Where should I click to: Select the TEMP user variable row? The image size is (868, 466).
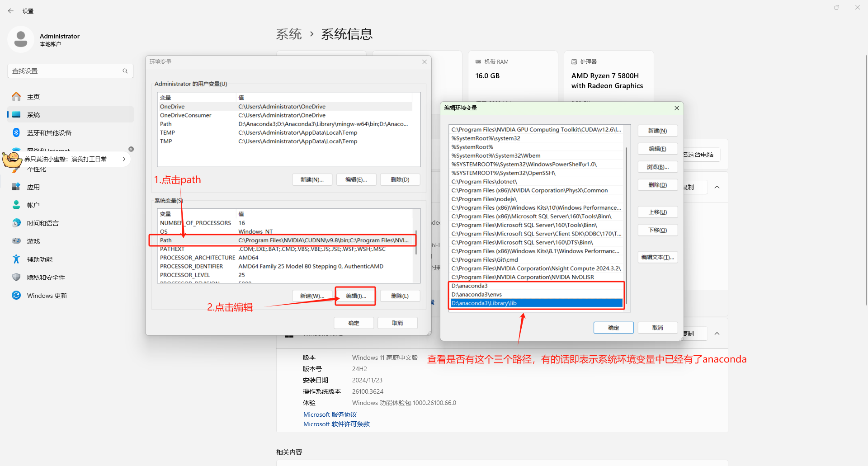285,132
